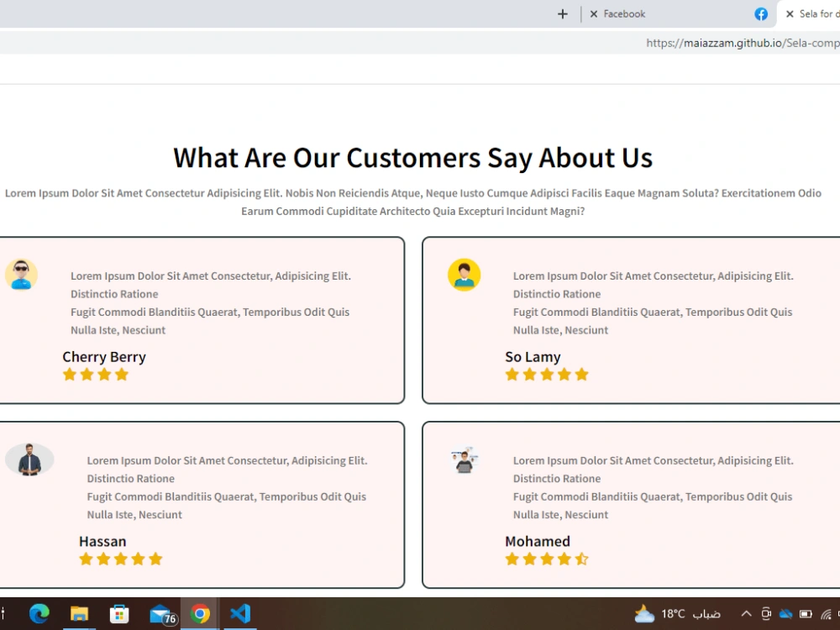Click first star under So Lamy
The image size is (840, 630).
512,375
